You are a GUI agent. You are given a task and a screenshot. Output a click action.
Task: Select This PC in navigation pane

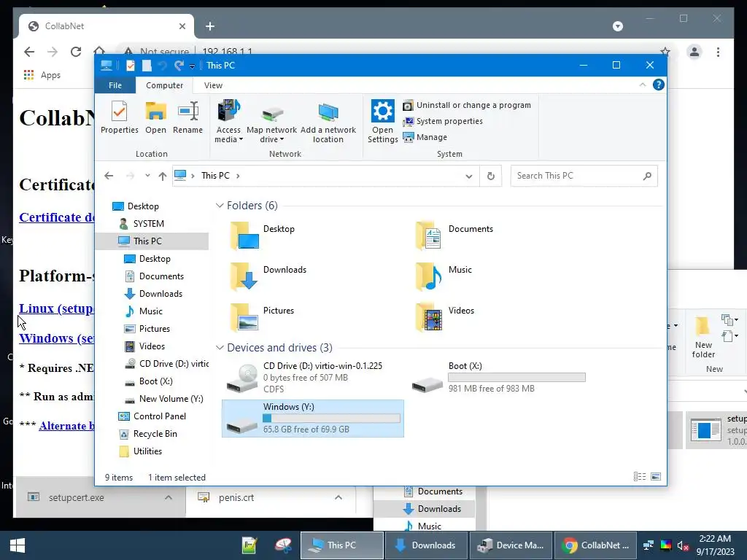[147, 241]
